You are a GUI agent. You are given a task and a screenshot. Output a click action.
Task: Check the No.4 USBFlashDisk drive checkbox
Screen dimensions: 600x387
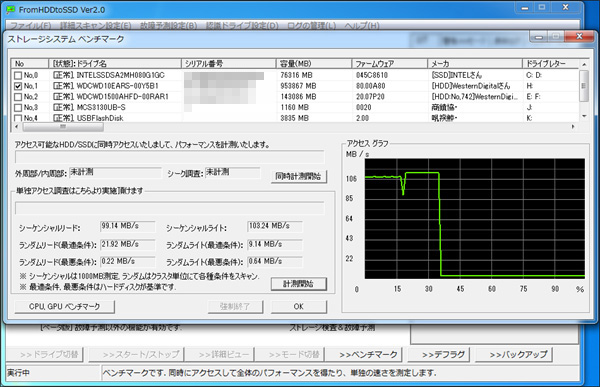(18, 118)
